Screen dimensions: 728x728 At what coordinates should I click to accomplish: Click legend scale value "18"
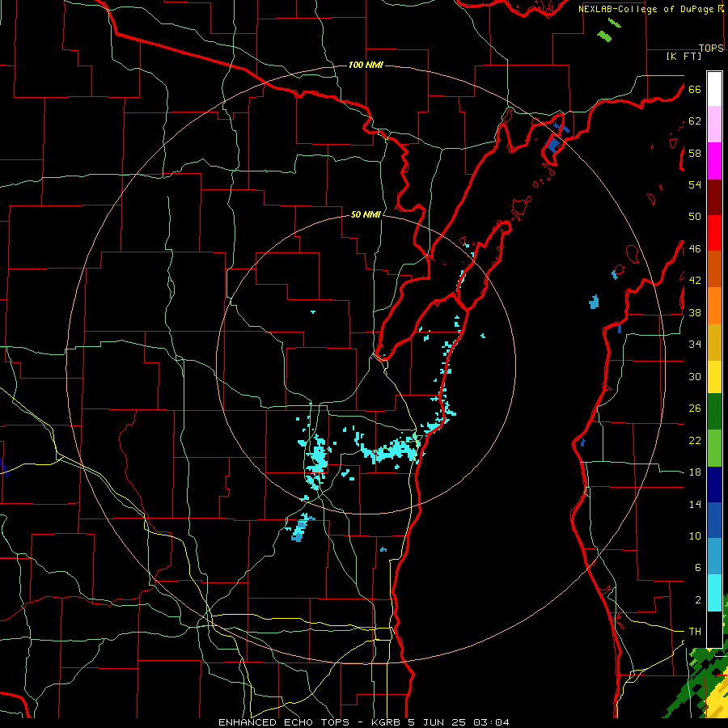695,472
